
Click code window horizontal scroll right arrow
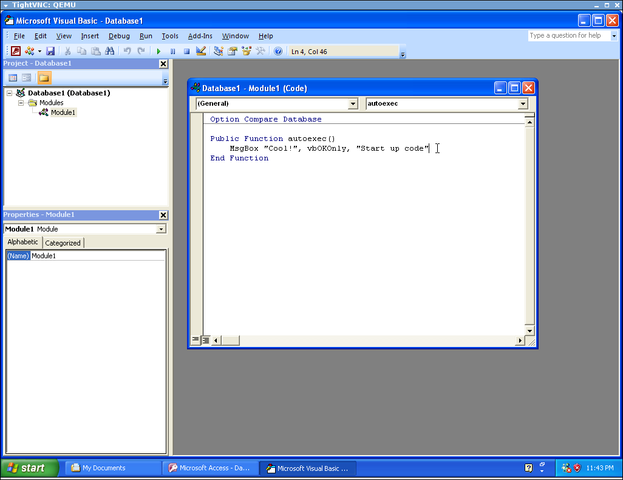point(520,341)
